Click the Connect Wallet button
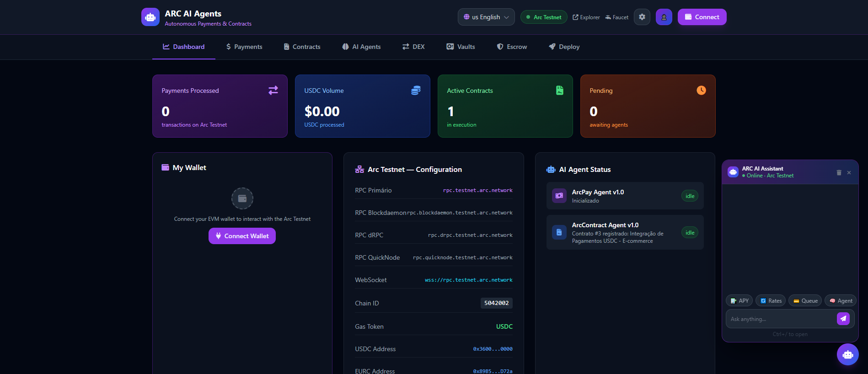This screenshot has width=868, height=374. click(242, 236)
